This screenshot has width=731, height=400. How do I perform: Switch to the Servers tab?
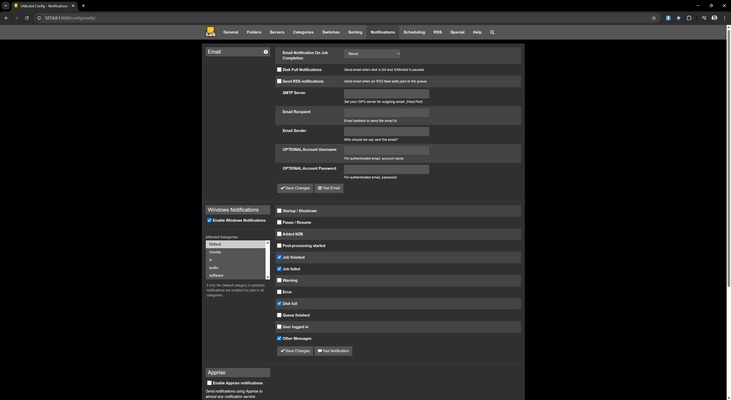[x=277, y=32]
